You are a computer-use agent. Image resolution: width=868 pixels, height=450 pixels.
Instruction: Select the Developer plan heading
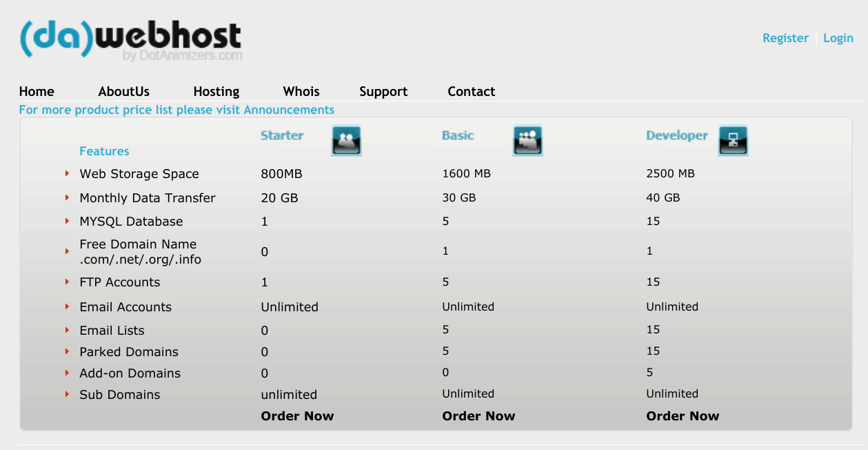(677, 136)
